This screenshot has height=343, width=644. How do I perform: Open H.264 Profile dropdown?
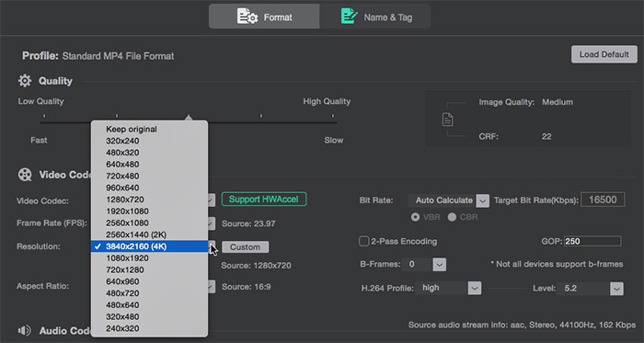coord(448,288)
